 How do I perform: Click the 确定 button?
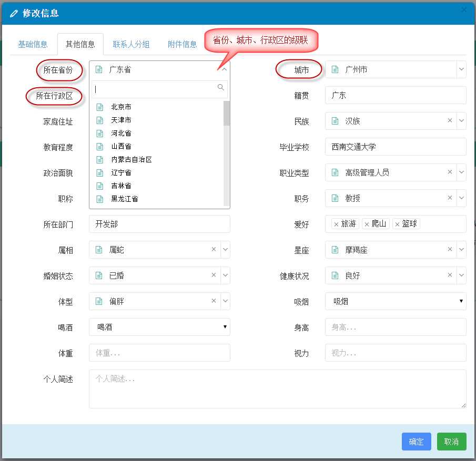coord(416,442)
